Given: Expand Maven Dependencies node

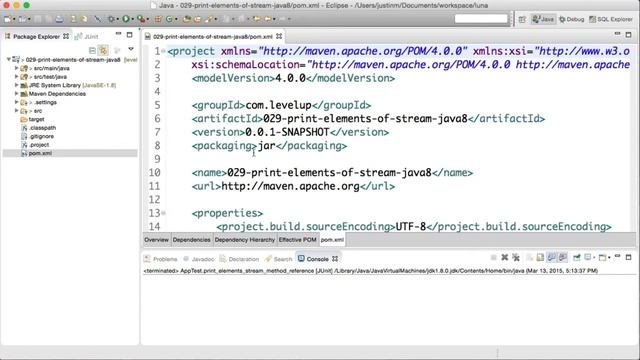Looking at the screenshot, I should pos(16,94).
